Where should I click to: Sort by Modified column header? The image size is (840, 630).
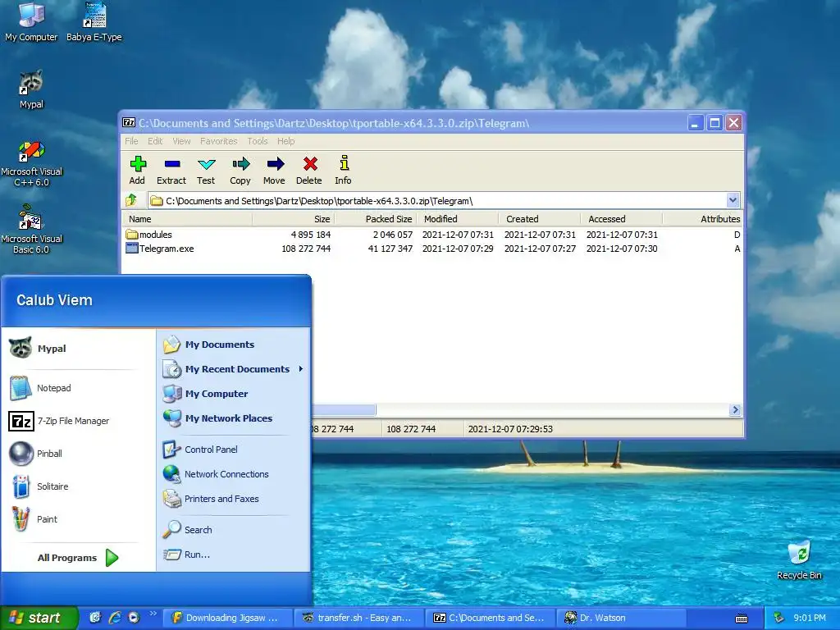click(458, 218)
